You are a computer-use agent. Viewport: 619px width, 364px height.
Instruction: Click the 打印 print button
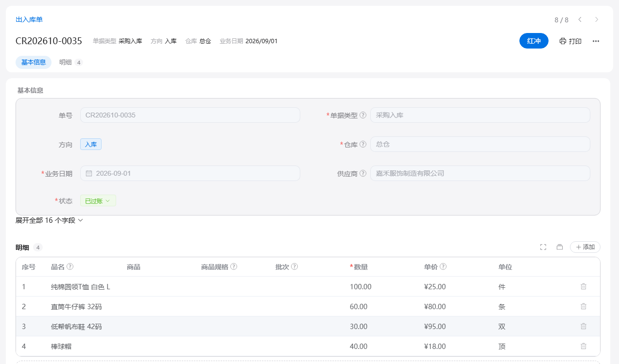point(570,41)
